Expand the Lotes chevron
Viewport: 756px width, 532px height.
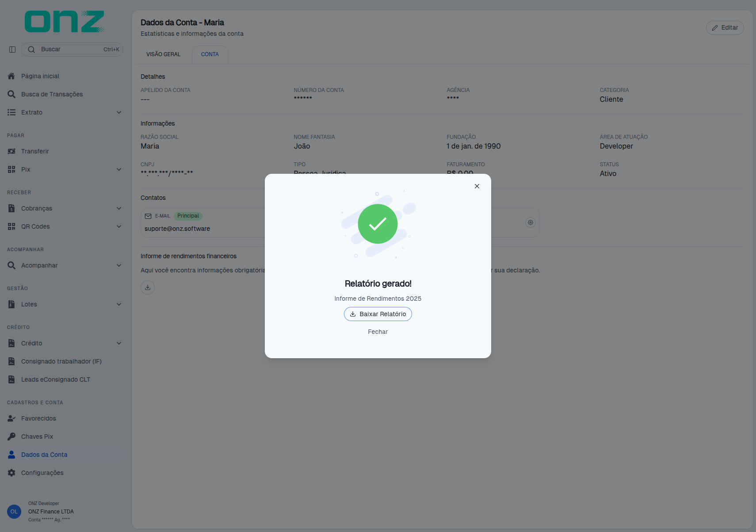tap(119, 304)
